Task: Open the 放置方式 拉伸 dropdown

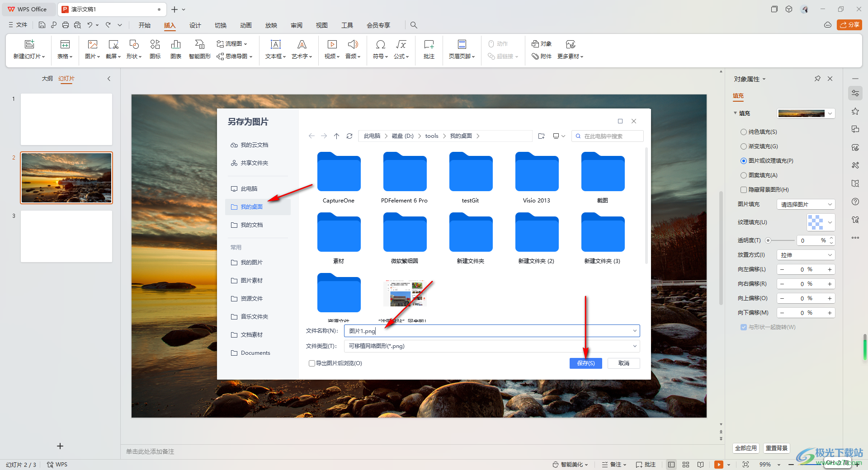Action: click(806, 255)
